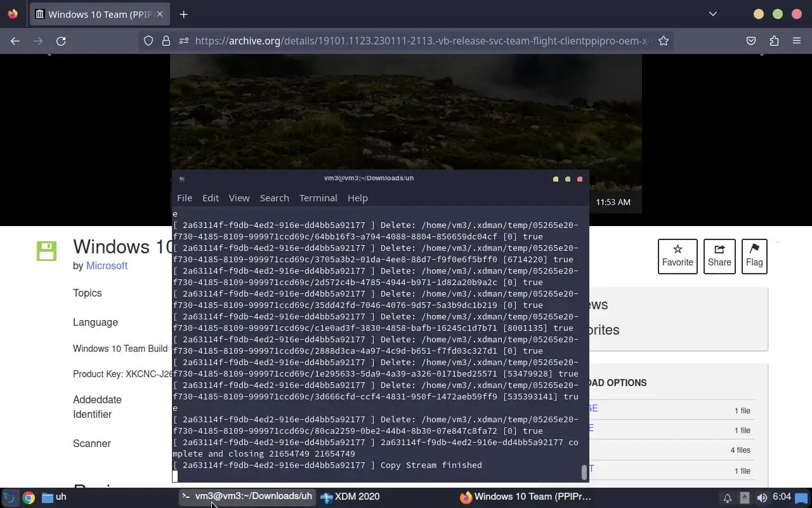The height and width of the screenshot is (508, 812).
Task: Close the Windows 10 Team tab
Action: coord(160,14)
